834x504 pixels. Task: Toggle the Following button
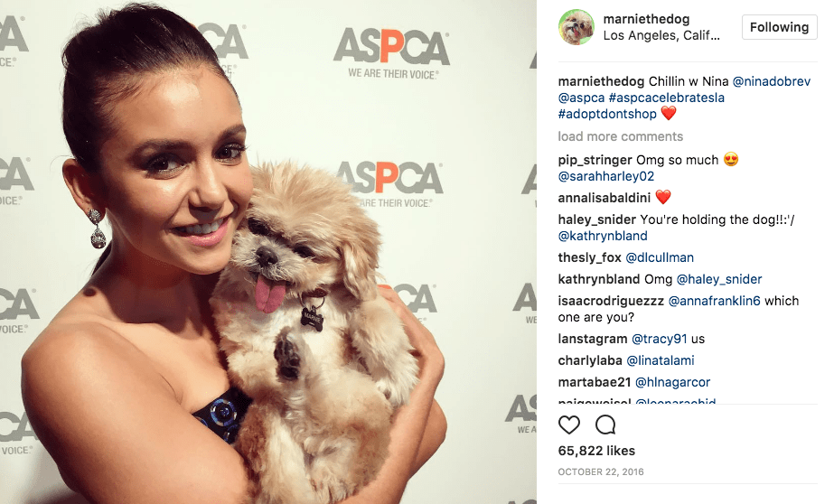point(779,27)
